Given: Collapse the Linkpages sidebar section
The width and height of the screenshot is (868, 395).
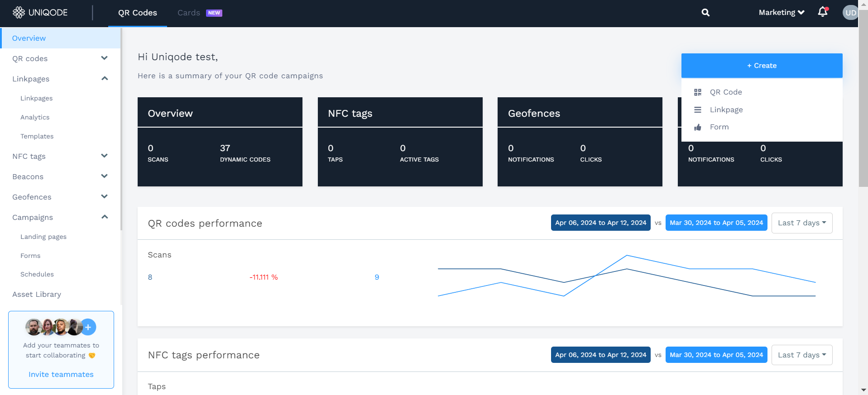Looking at the screenshot, I should pos(105,78).
